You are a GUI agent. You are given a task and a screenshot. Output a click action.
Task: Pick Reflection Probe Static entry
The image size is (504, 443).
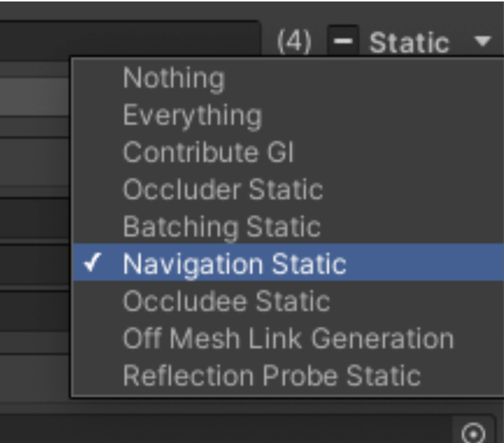click(271, 376)
